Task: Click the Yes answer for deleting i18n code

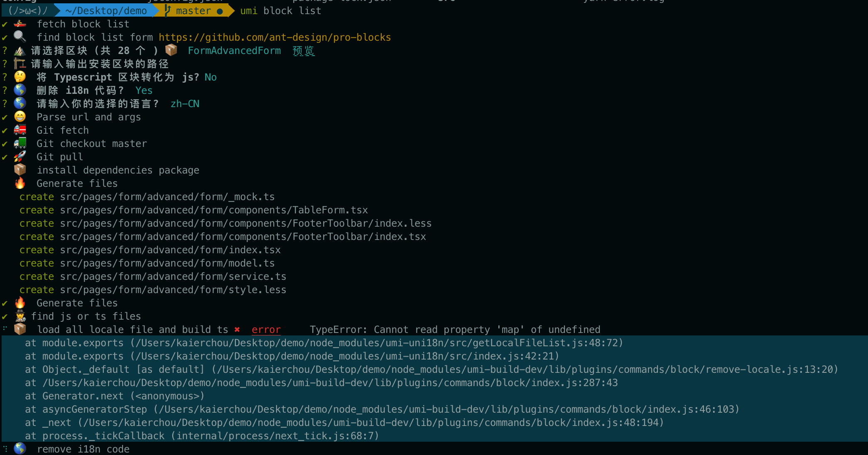Action: (x=143, y=90)
